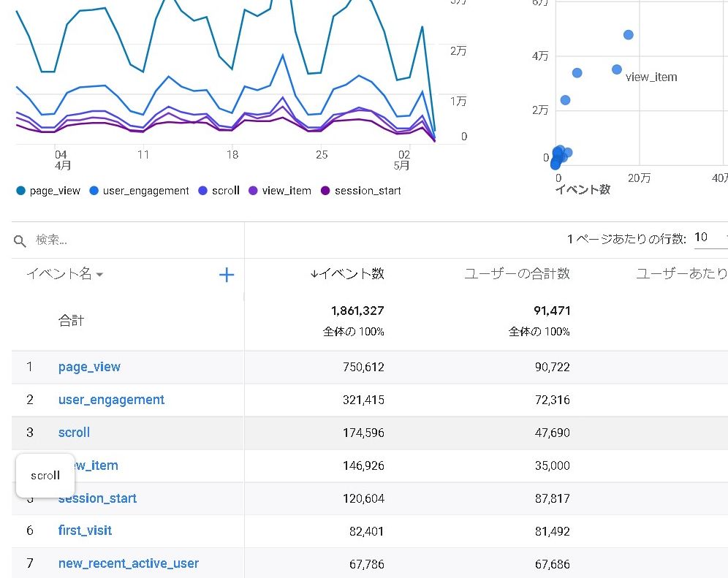Click page_view legend color dot
728x578 pixels.
click(x=20, y=191)
